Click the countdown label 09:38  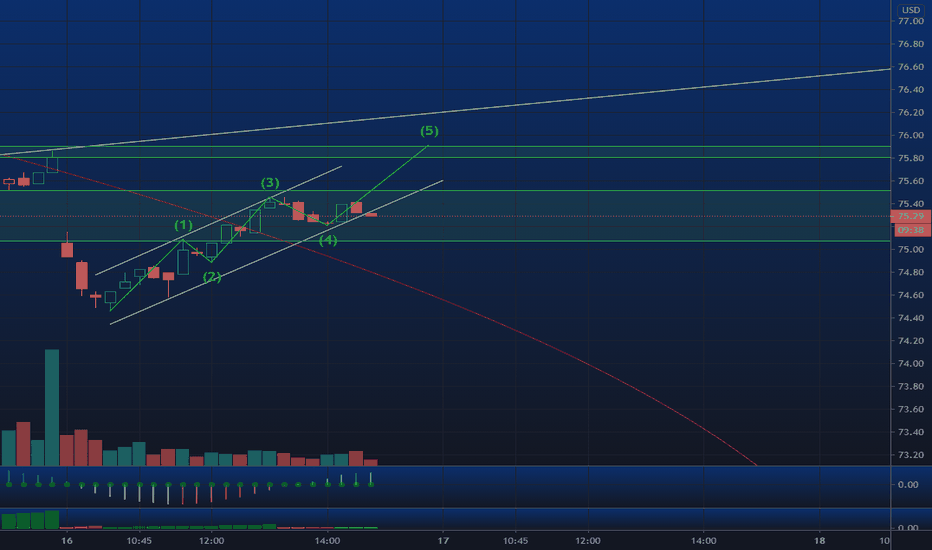coord(911,230)
